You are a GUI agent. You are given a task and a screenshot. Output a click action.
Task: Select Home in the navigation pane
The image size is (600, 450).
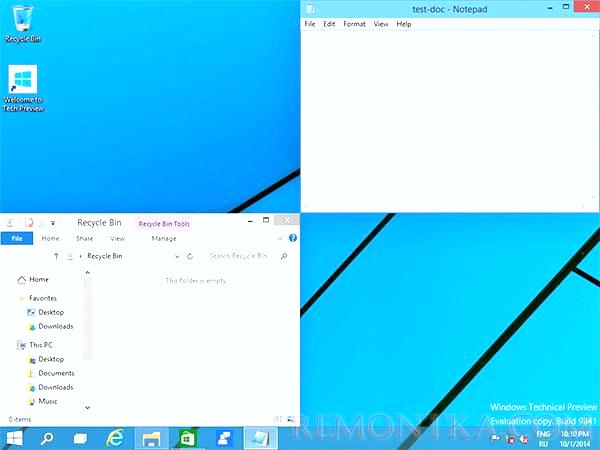[33, 280]
